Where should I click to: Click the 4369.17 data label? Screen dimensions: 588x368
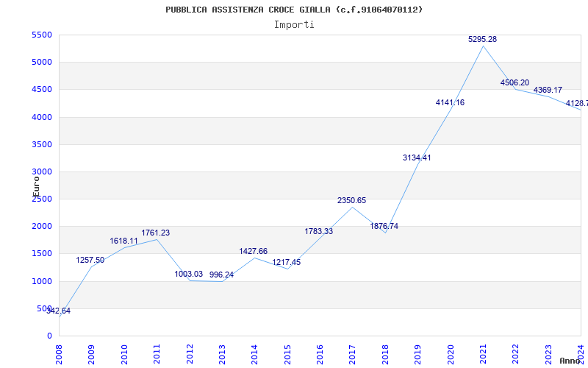548,91
